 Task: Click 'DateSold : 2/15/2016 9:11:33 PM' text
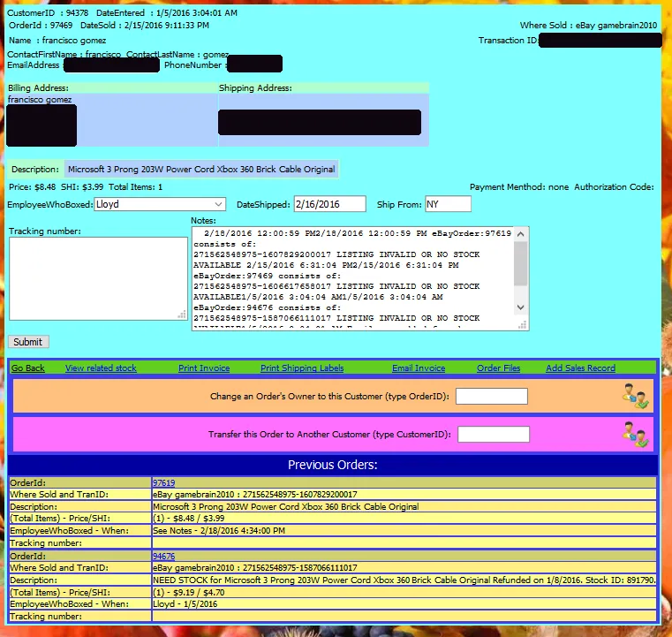[145, 26]
